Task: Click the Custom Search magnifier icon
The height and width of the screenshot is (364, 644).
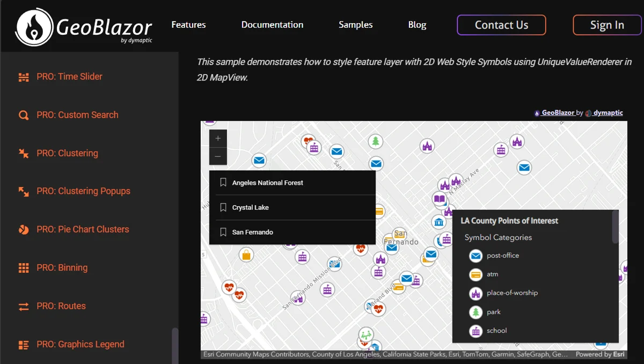Action: 24,115
